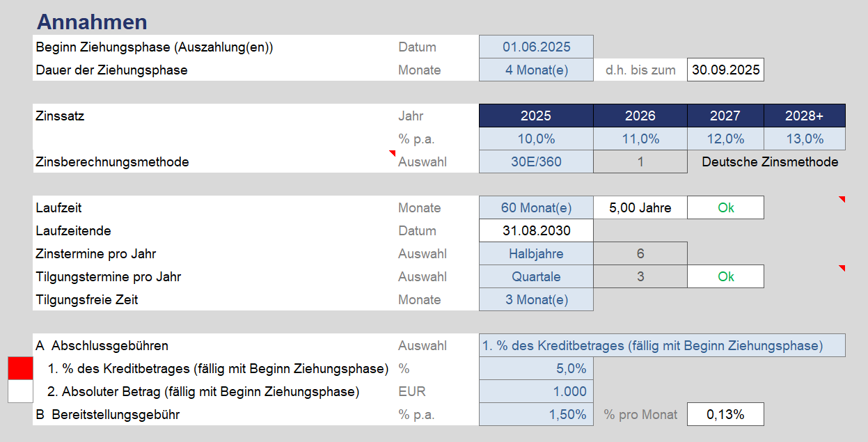Click the 4 Monat(e) duration cell

point(536,70)
